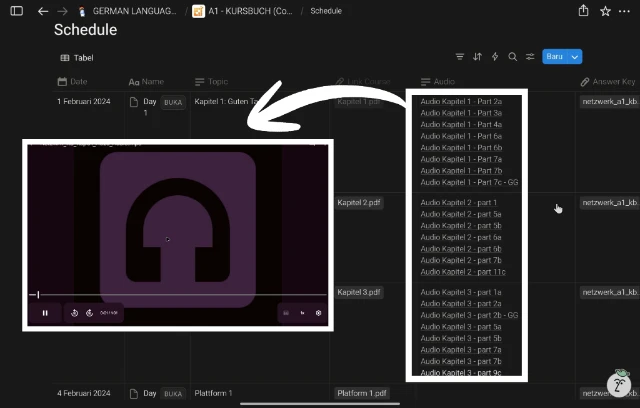This screenshot has height=408, width=640.
Task: Favorite the page with star icon
Action: pos(605,11)
